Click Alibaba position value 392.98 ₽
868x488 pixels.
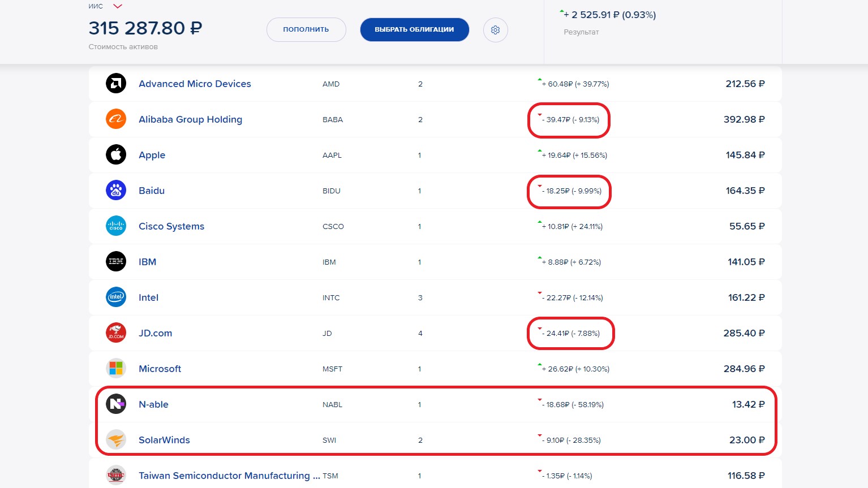pyautogui.click(x=744, y=119)
